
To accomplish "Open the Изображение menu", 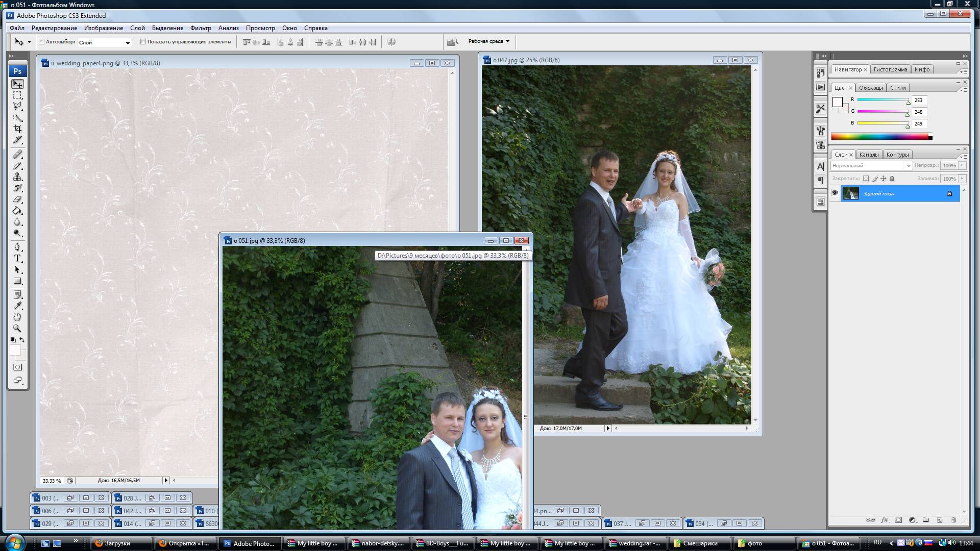I will (x=104, y=28).
